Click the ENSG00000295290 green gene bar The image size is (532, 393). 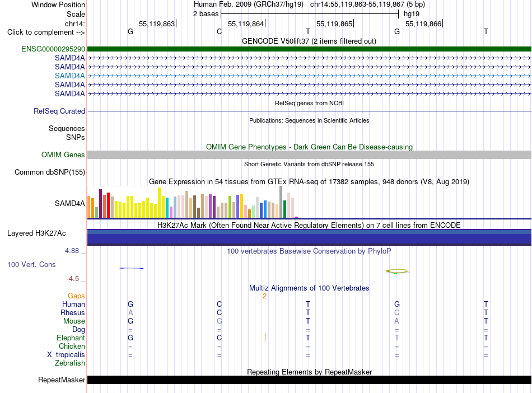309,49
